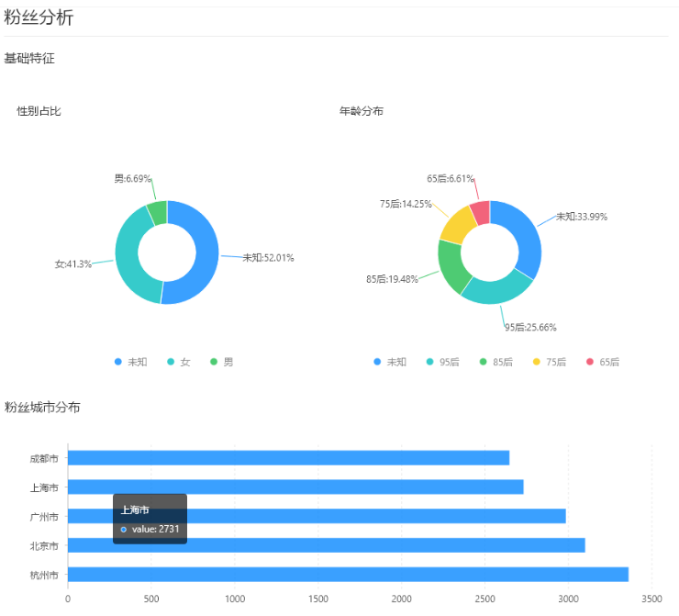Select red 65后 slice in age donut
Image resolution: width=679 pixels, height=616 pixels.
(481, 212)
